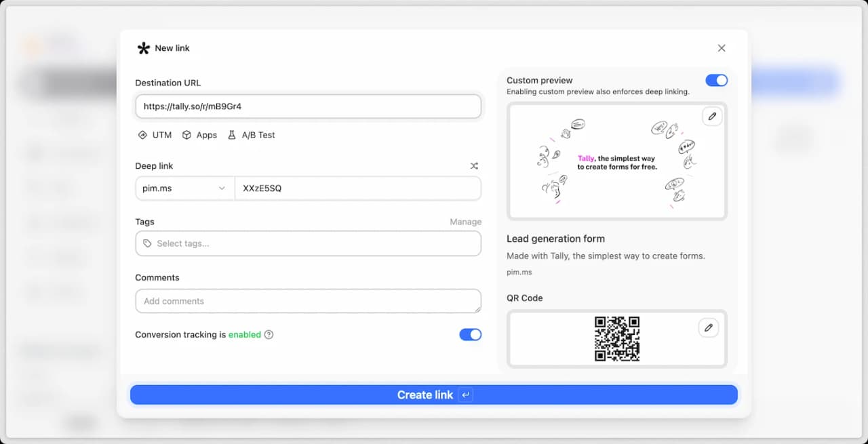Click the short link key field XXzE5SQ

tap(357, 188)
